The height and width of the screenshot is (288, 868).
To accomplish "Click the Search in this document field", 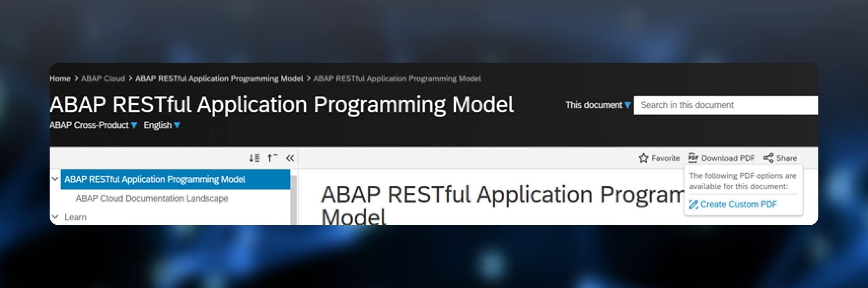I will click(x=726, y=105).
